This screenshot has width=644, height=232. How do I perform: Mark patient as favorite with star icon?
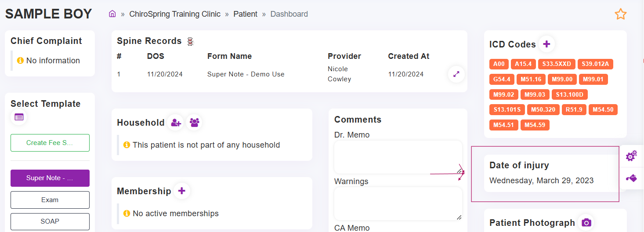point(620,14)
